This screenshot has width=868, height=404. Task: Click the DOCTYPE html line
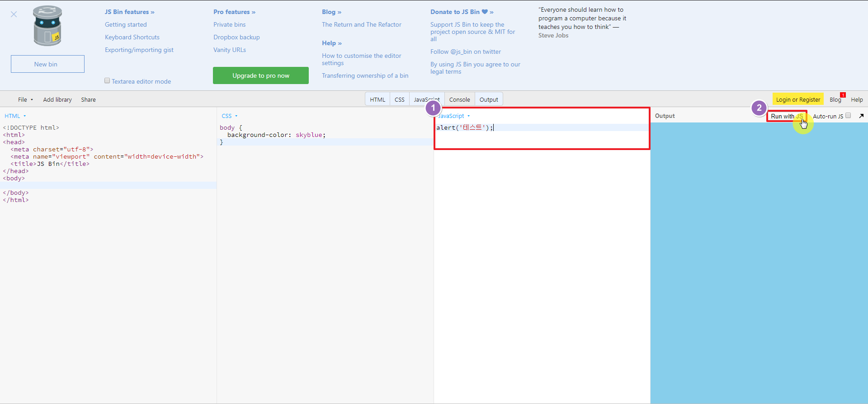[31, 127]
